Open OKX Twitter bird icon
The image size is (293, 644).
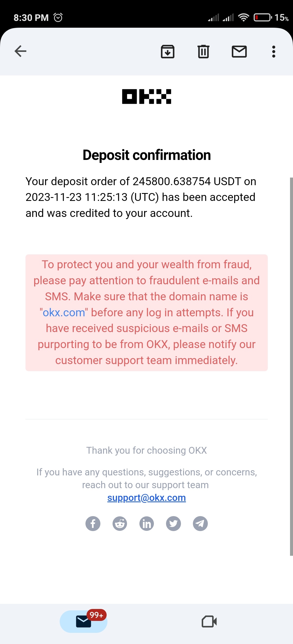click(x=173, y=523)
